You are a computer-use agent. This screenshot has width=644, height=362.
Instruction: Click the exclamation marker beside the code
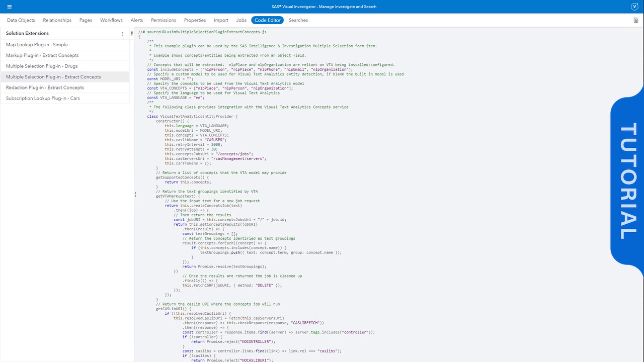[x=132, y=34]
